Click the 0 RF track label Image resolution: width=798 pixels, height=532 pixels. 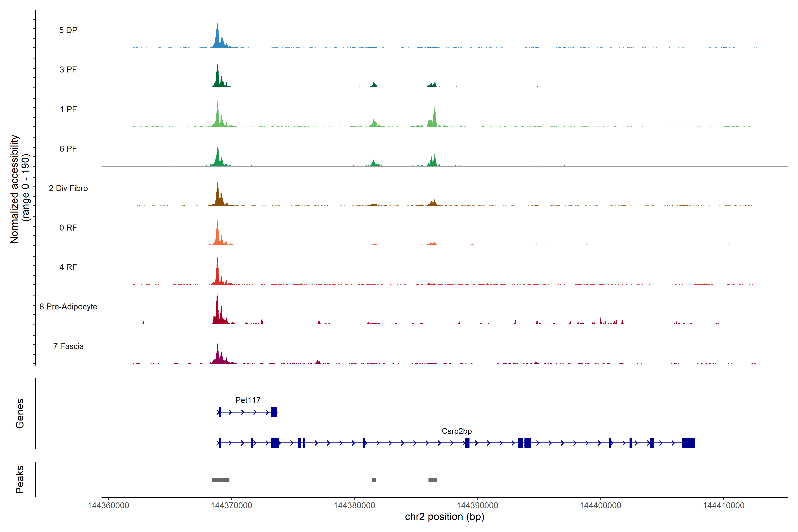coord(68,228)
